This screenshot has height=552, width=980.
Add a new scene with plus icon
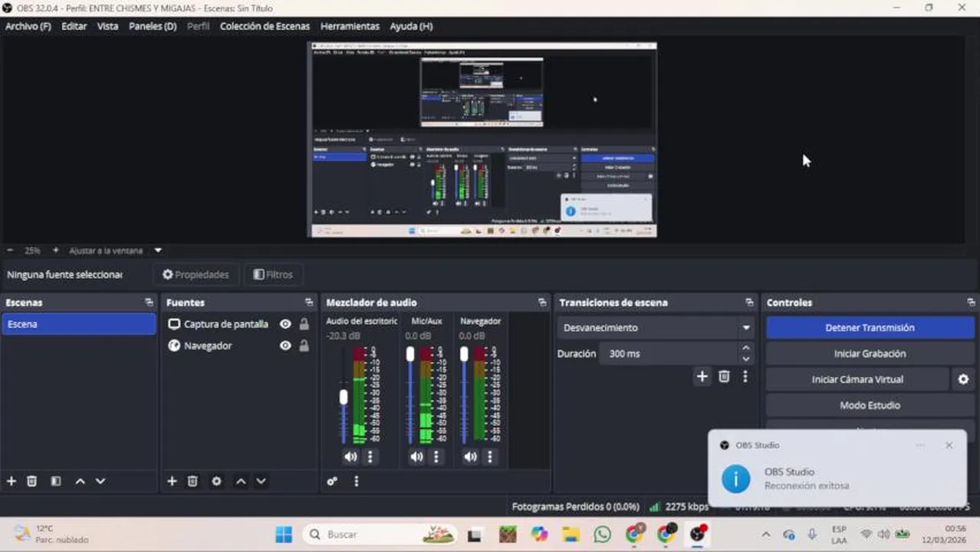pyautogui.click(x=12, y=481)
